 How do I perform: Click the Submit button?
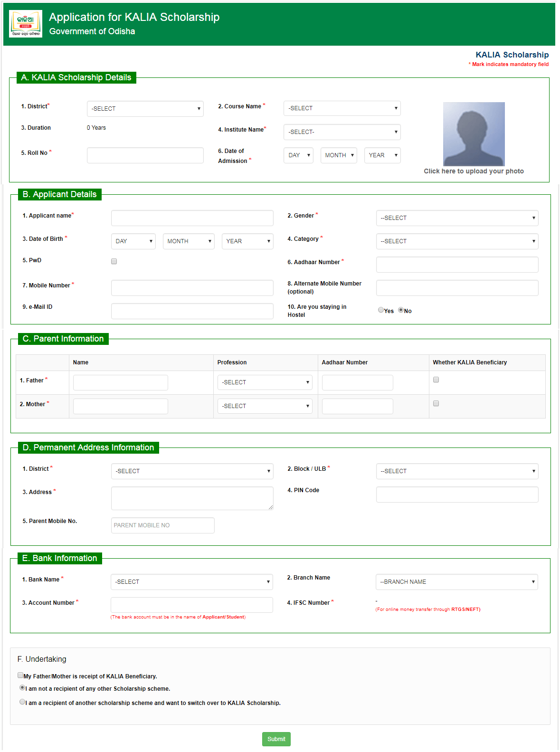point(276,739)
